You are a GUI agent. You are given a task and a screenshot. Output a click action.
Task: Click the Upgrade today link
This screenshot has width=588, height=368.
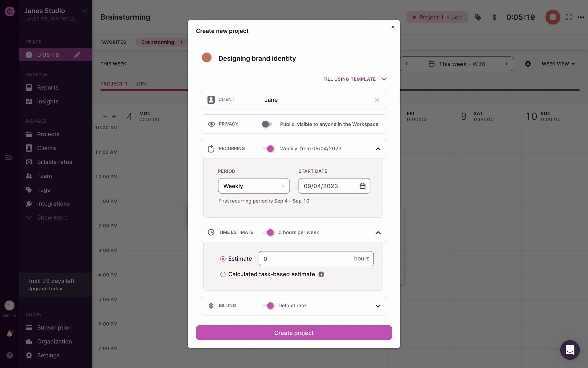(x=45, y=289)
